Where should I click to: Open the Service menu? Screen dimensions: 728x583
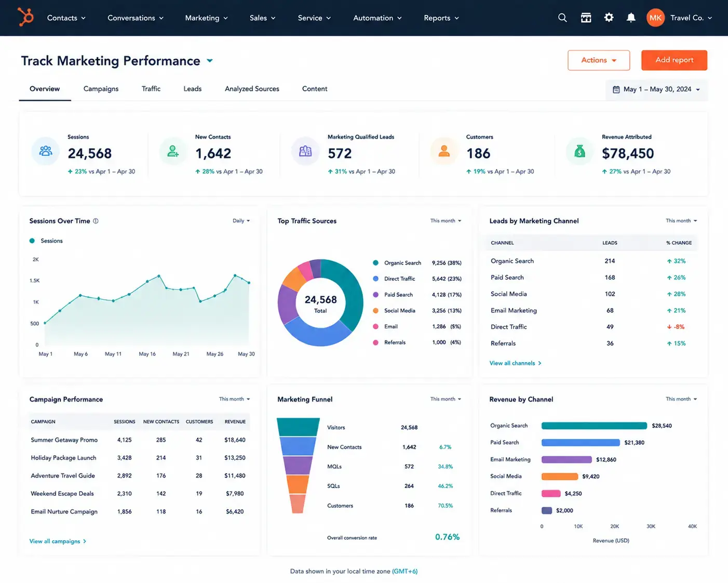click(x=314, y=18)
